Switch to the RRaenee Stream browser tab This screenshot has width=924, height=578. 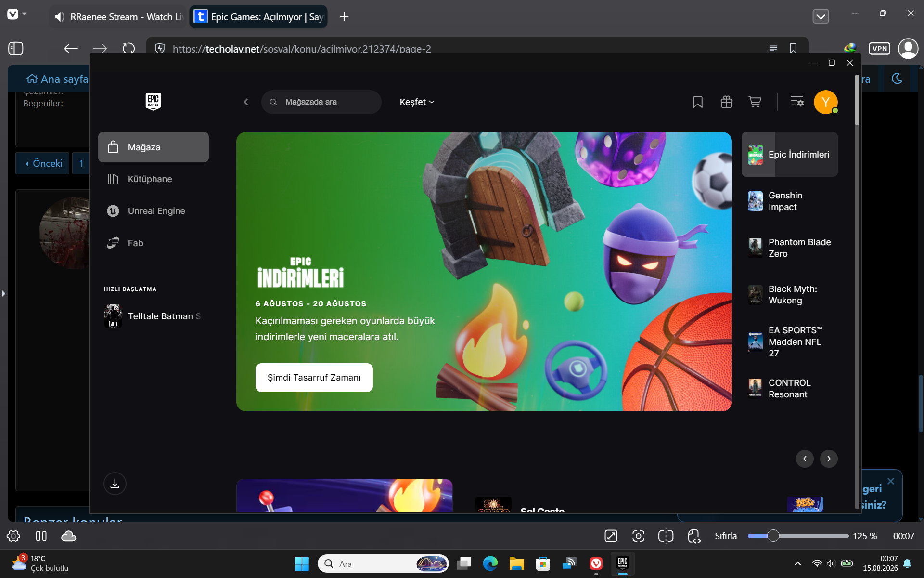tap(118, 17)
